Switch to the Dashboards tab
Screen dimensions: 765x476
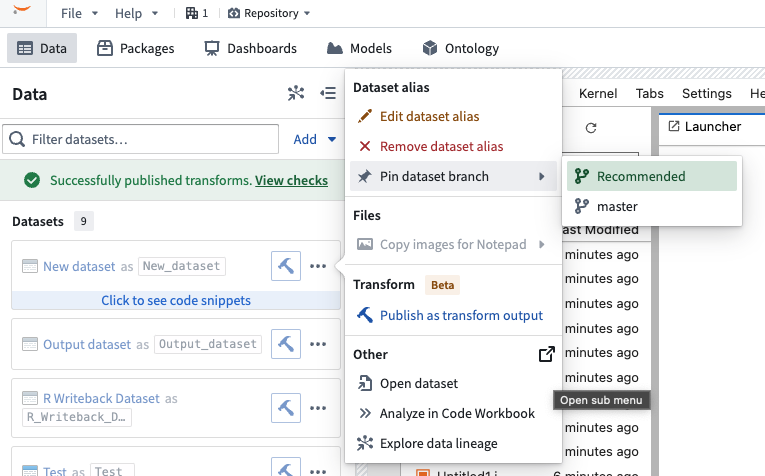click(250, 48)
